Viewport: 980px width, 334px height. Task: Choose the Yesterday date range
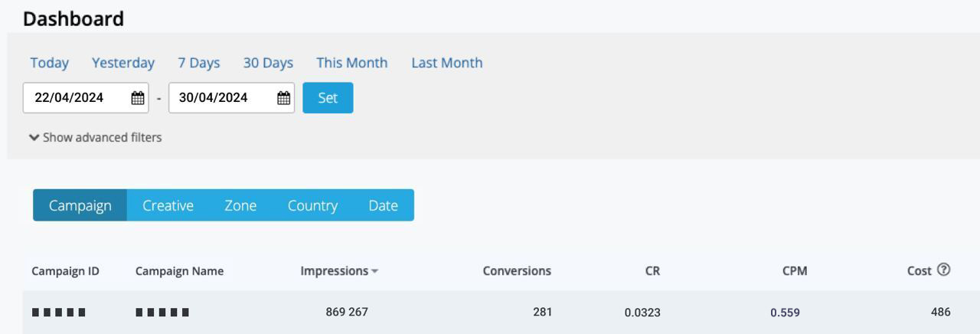123,63
